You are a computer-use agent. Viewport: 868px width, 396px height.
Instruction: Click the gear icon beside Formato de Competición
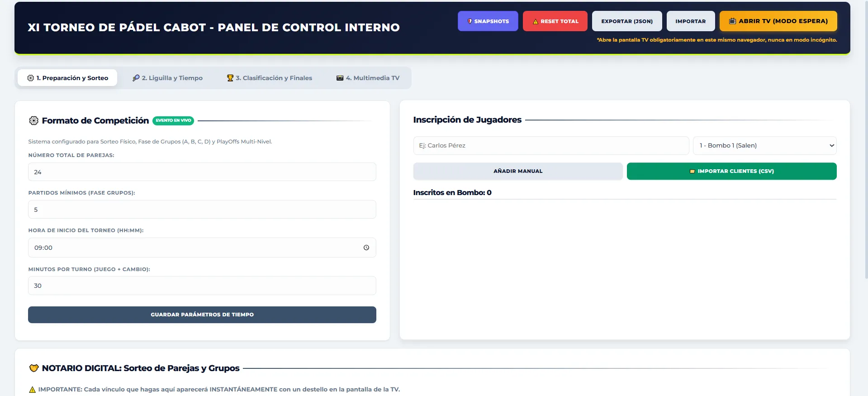click(x=33, y=121)
